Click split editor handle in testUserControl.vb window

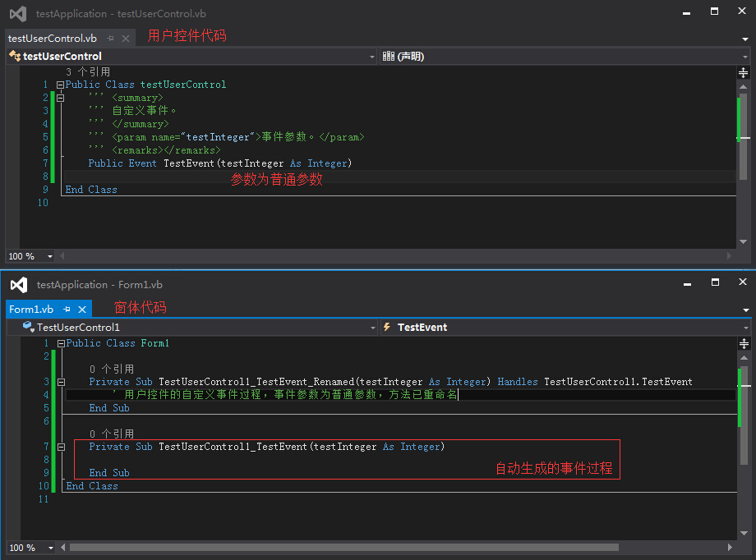pos(743,73)
